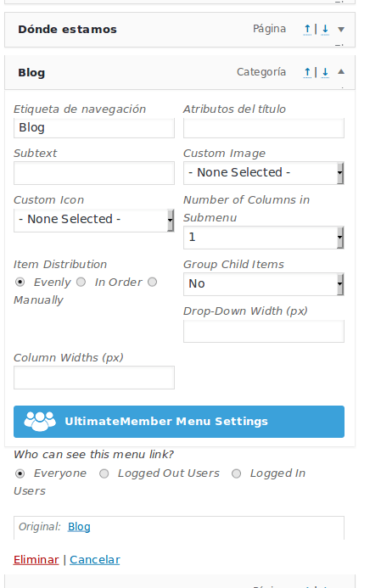Select Evenly item distribution
This screenshot has height=588, width=381.
(x=20, y=282)
